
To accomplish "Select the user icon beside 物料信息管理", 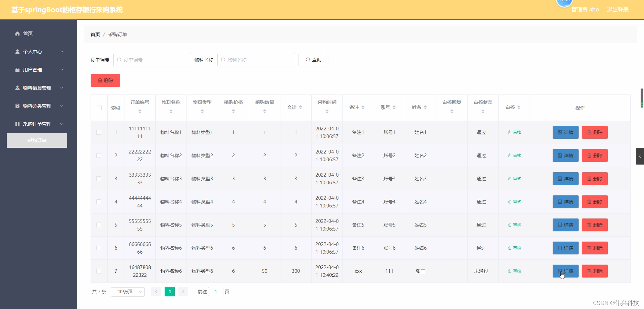I will (17, 88).
